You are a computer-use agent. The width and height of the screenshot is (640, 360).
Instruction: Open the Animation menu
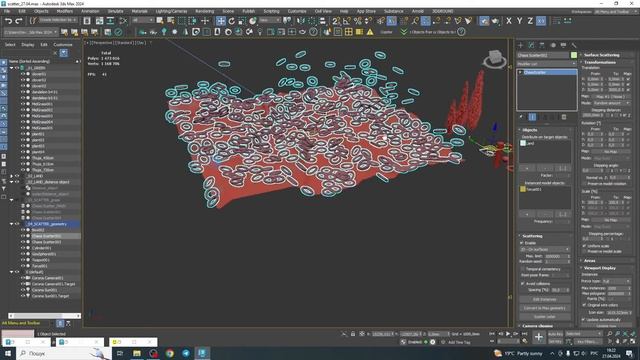90,11
